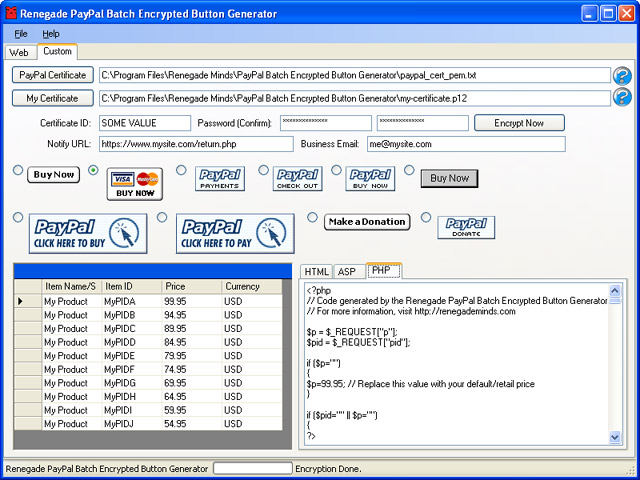Select radio for Click Here To Buy

click(18, 217)
